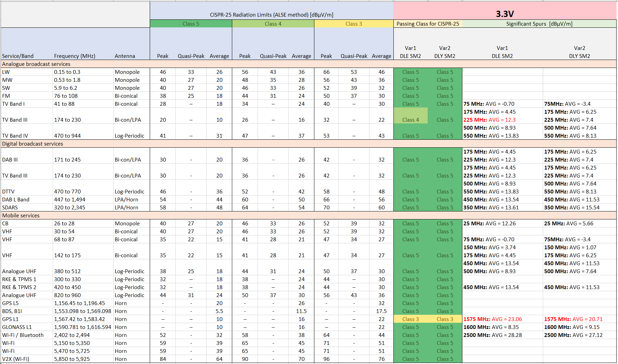Select the Frequency (MHz) column header

(x=75, y=56)
